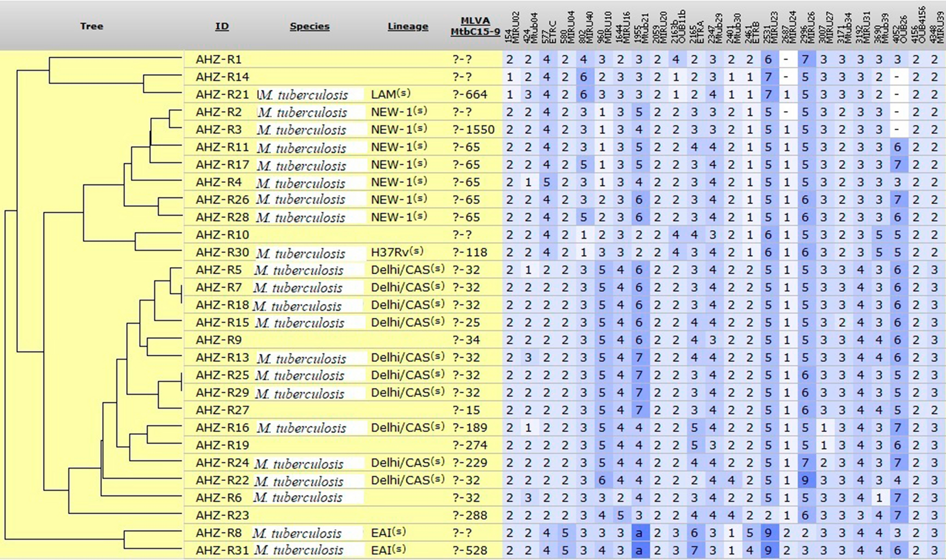Click MLVA value ?-1550
The image size is (946, 560).
tap(474, 130)
